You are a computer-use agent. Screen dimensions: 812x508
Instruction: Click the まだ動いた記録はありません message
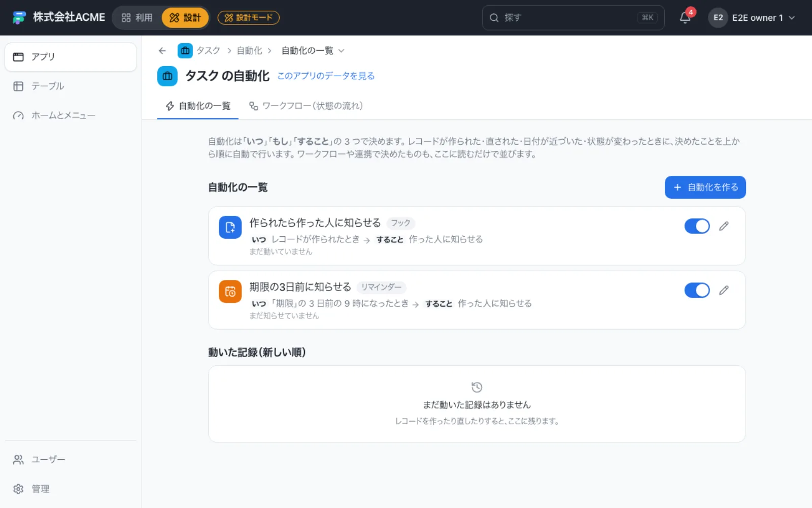477,405
